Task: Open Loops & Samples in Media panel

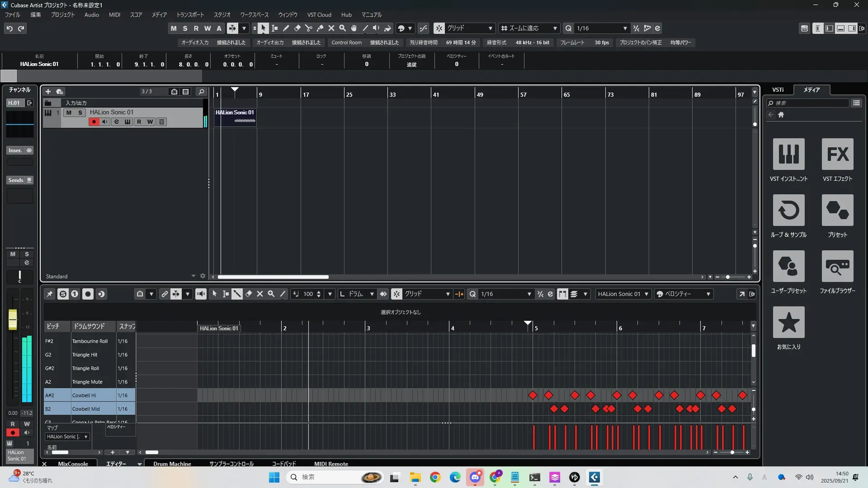Action: 788,211
